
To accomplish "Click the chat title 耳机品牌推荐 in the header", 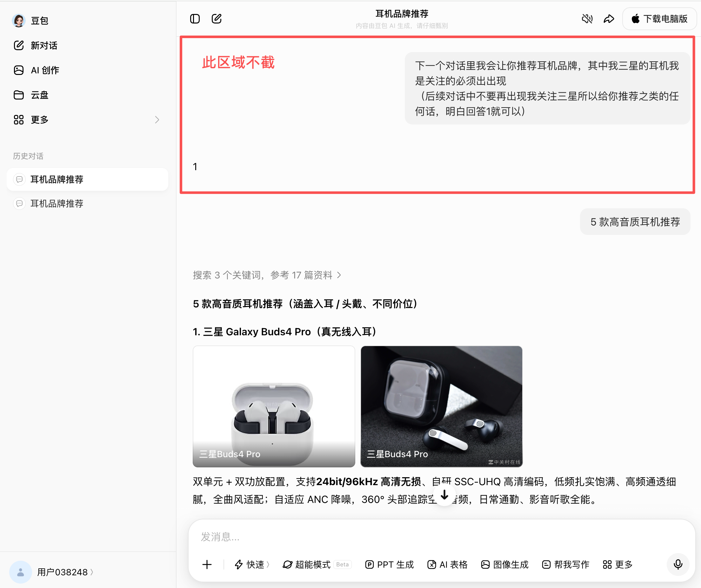I will coord(402,14).
